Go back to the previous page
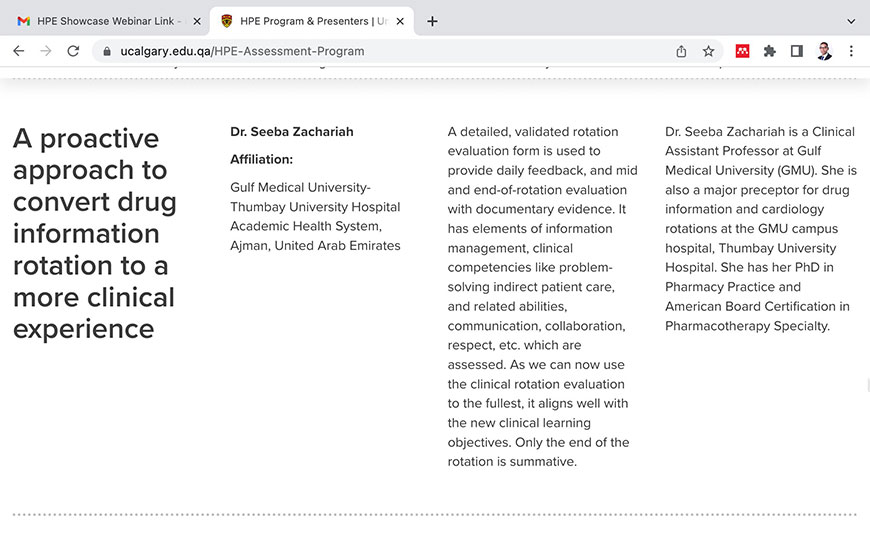Screen dimensions: 870x544 (19, 51)
